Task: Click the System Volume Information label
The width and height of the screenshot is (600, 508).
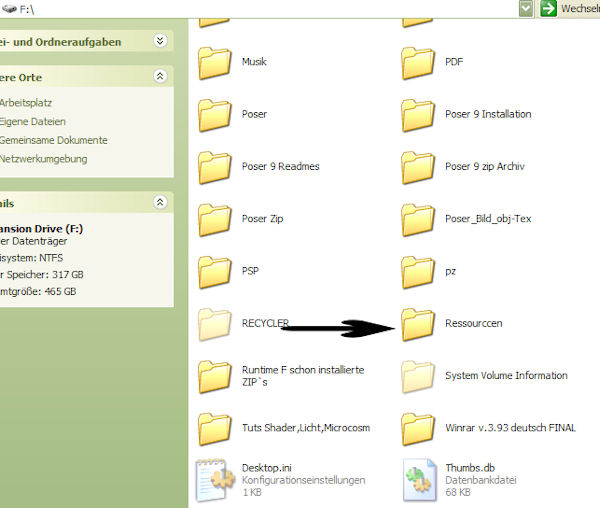Action: pyautogui.click(x=506, y=376)
